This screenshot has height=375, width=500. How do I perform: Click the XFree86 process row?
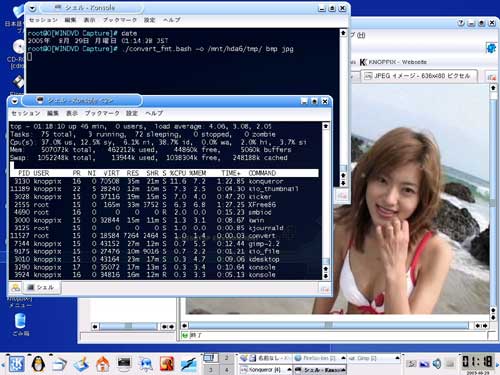[164, 205]
